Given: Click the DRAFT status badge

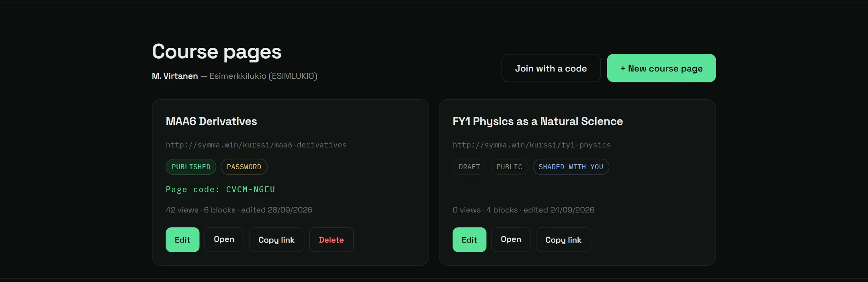Looking at the screenshot, I should click(x=469, y=167).
